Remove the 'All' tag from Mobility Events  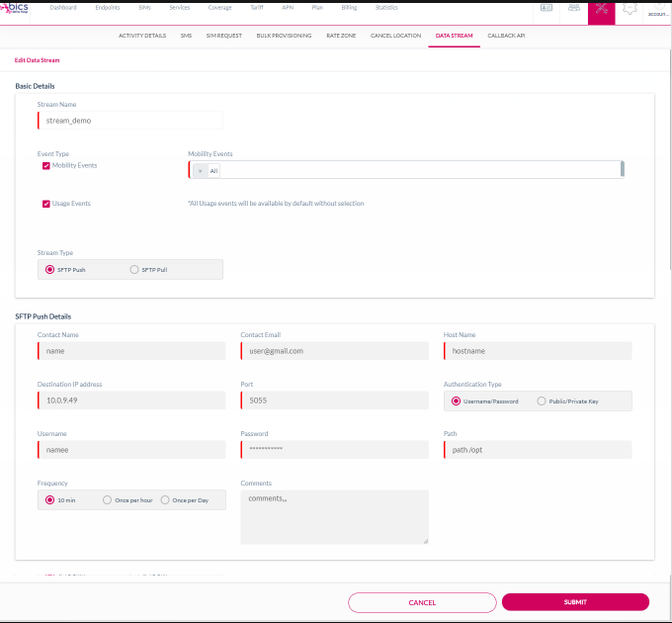click(x=200, y=171)
